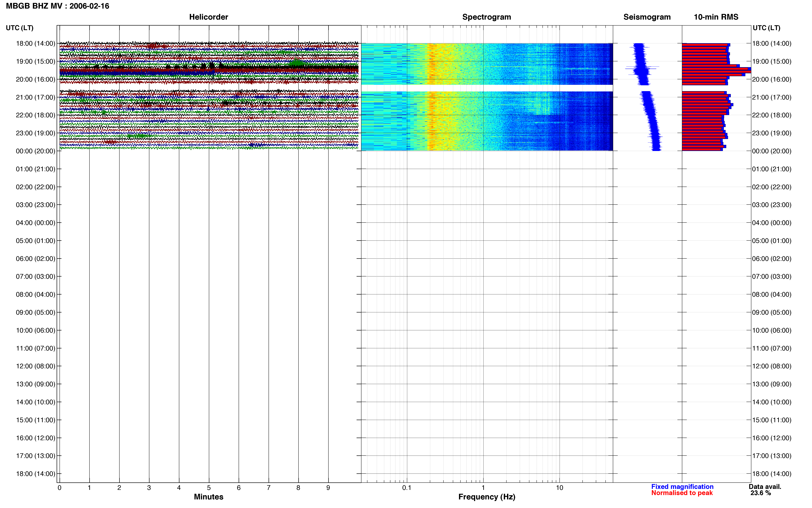
Task: Select the 3 tick on the Minutes axis
Action: coord(149,488)
